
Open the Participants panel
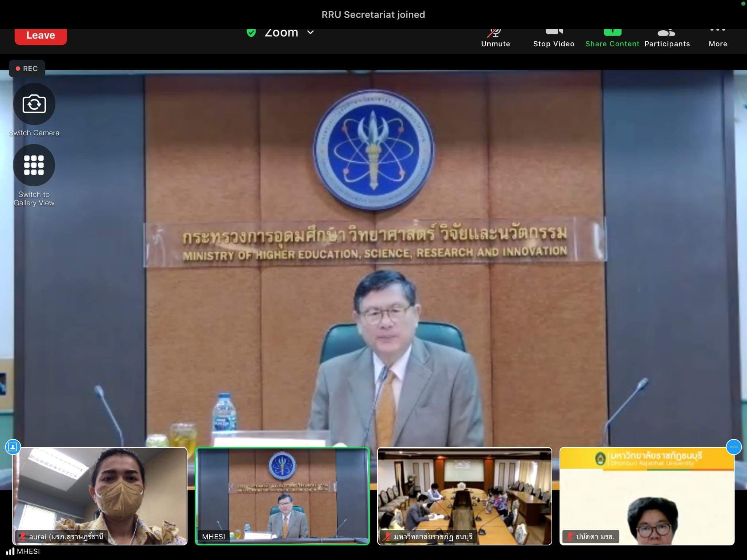pos(667,38)
